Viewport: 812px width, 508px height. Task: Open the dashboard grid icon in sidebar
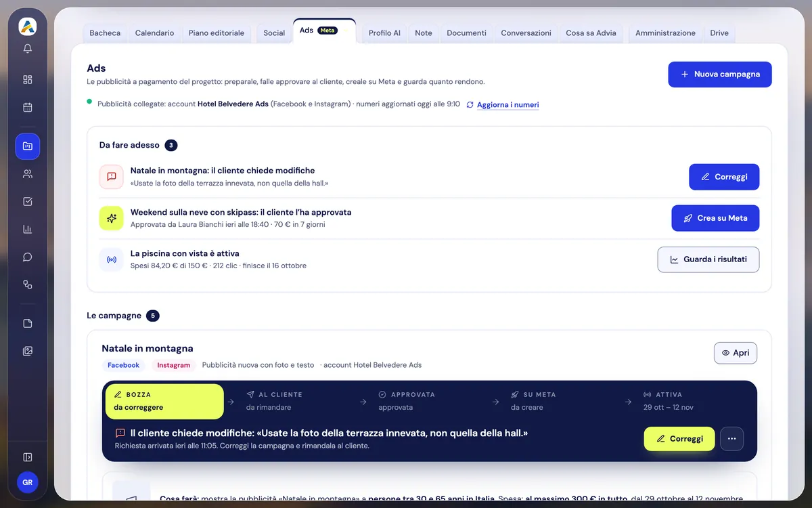tap(28, 79)
